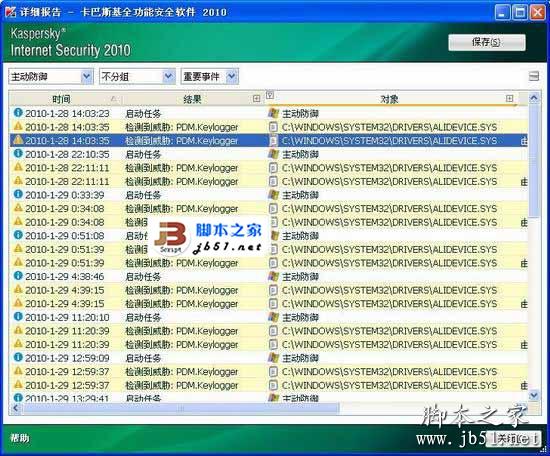Click ALIDEVICE.SYS path in highlighted row
Image resolution: width=550 pixels, height=456 pixels.
(389, 141)
